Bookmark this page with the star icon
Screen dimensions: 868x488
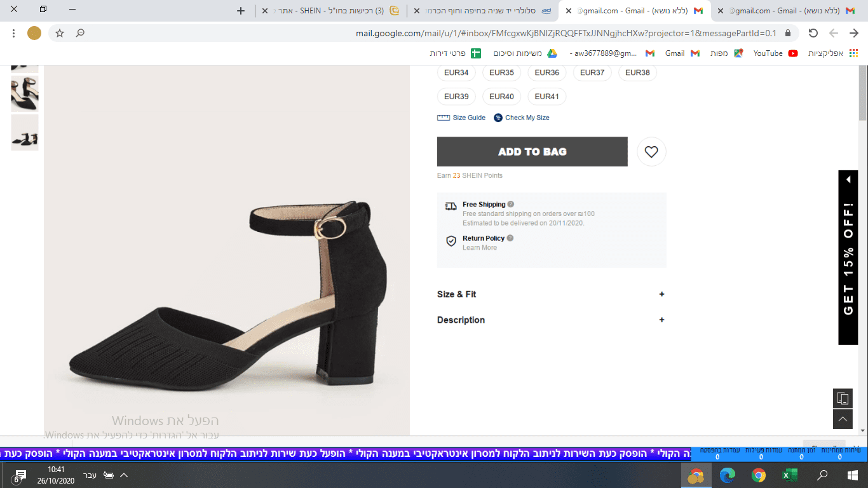[60, 33]
